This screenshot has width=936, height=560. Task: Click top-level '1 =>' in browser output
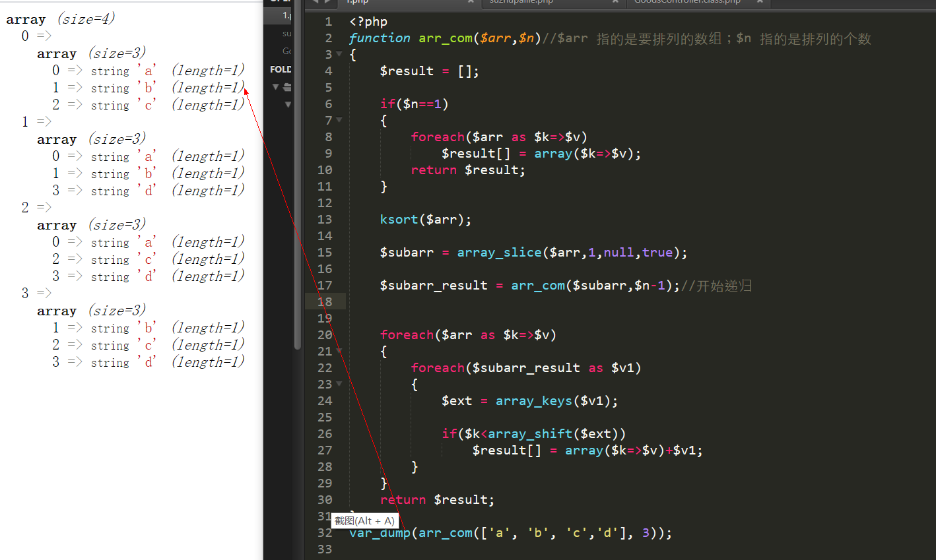click(x=36, y=121)
